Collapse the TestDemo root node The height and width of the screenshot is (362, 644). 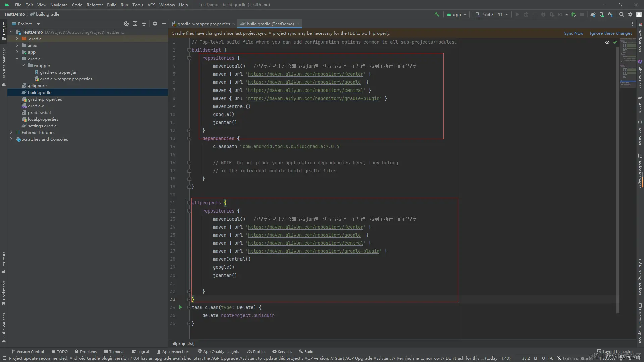click(x=11, y=32)
